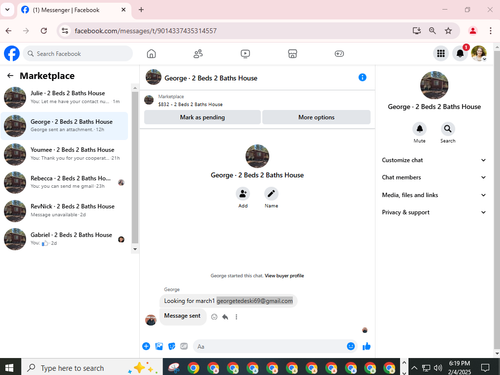Reply to the Message sent bubble
This screenshot has height=375, width=500.
pyautogui.click(x=225, y=317)
